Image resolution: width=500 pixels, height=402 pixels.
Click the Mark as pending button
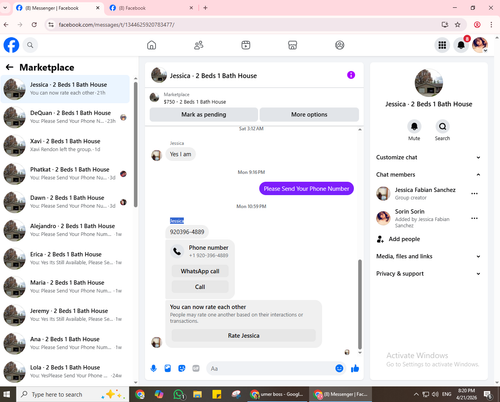point(204,114)
